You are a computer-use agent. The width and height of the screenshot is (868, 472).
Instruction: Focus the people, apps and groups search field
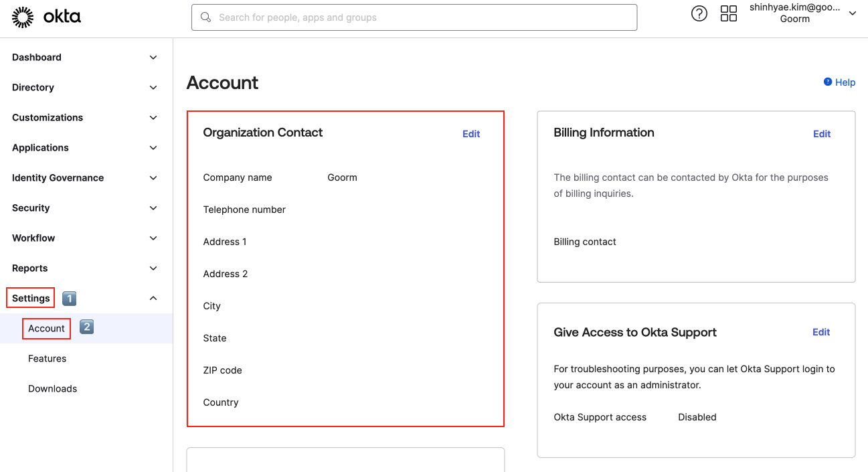(x=422, y=17)
